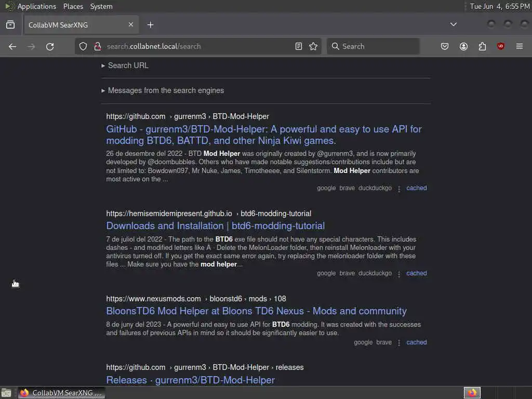Open the System menu
Image resolution: width=532 pixels, height=399 pixels.
pyautogui.click(x=101, y=6)
